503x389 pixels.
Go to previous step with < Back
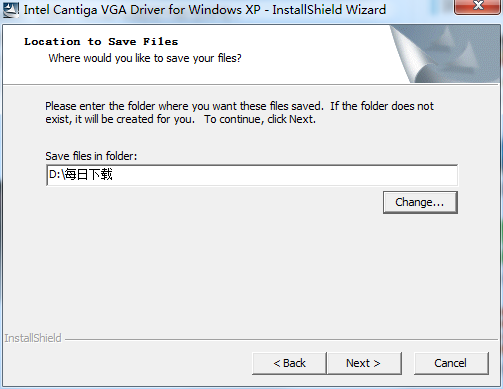coord(289,363)
